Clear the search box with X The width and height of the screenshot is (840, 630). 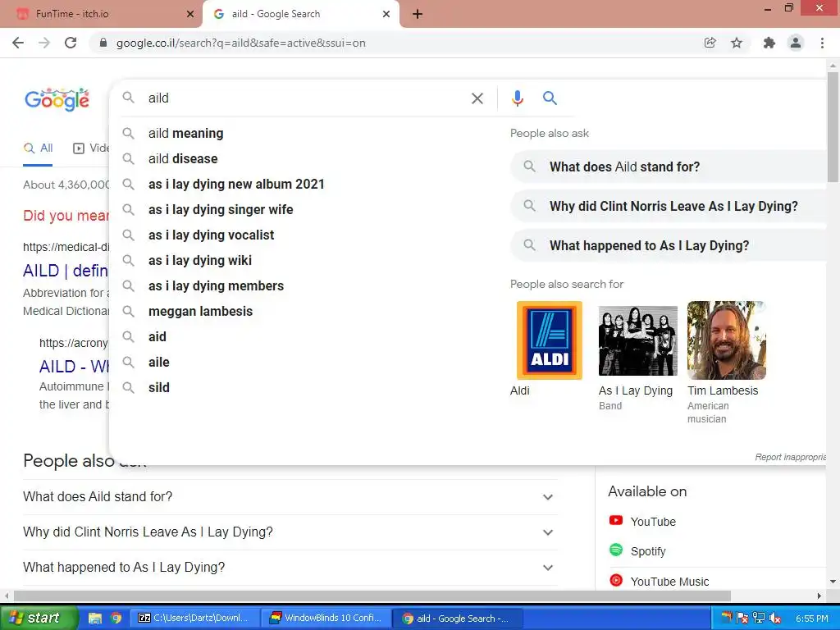[x=477, y=98]
